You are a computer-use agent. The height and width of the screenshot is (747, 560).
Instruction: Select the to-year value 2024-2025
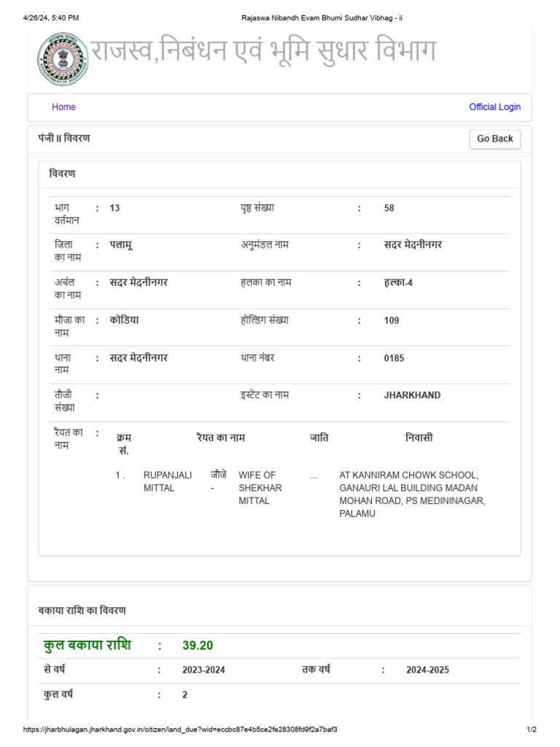(x=428, y=670)
